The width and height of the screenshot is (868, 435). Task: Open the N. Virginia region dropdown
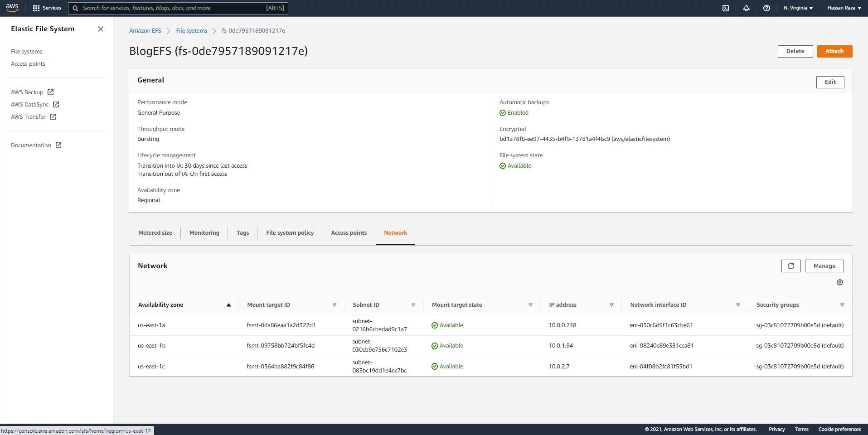click(798, 8)
